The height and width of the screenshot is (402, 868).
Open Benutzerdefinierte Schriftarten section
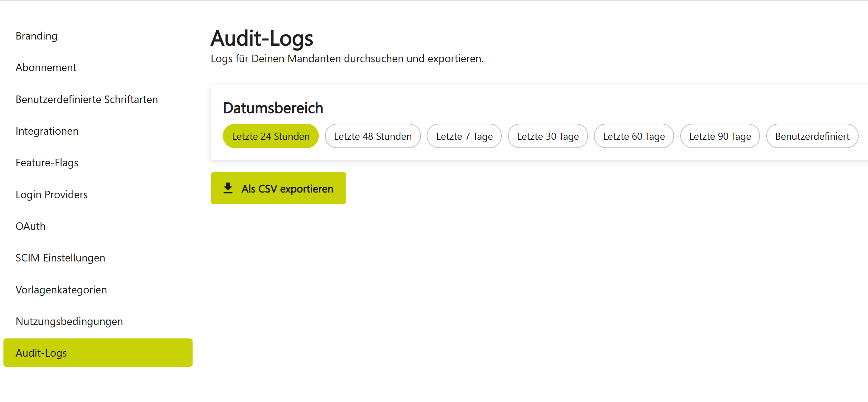tap(87, 99)
